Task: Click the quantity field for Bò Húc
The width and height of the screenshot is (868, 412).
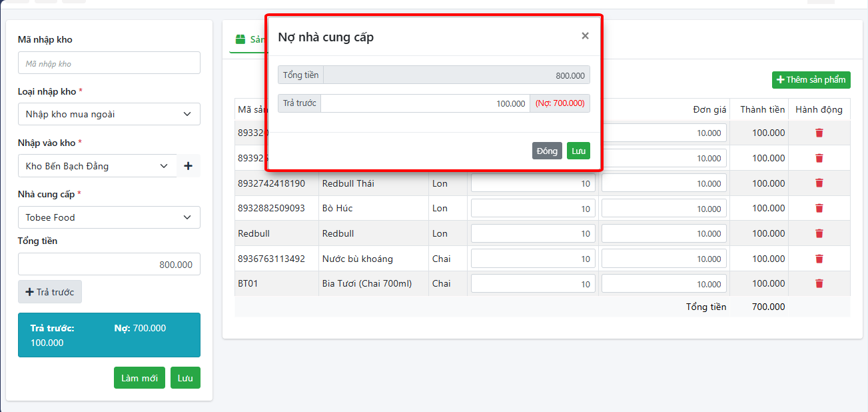Action: click(x=532, y=209)
